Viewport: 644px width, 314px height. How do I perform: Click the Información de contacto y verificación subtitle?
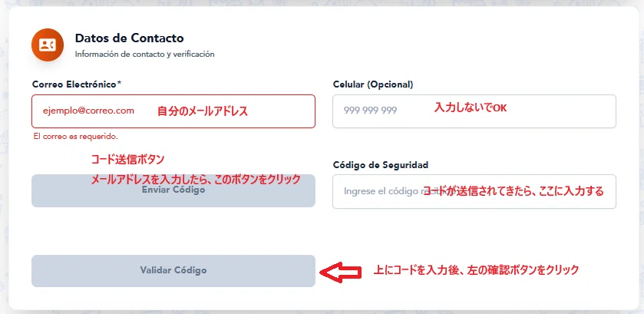pos(144,54)
